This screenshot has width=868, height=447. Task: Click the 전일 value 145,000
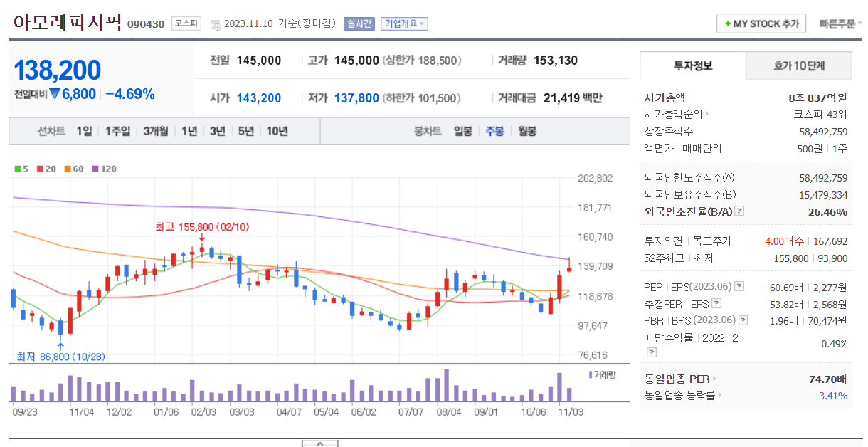click(259, 61)
